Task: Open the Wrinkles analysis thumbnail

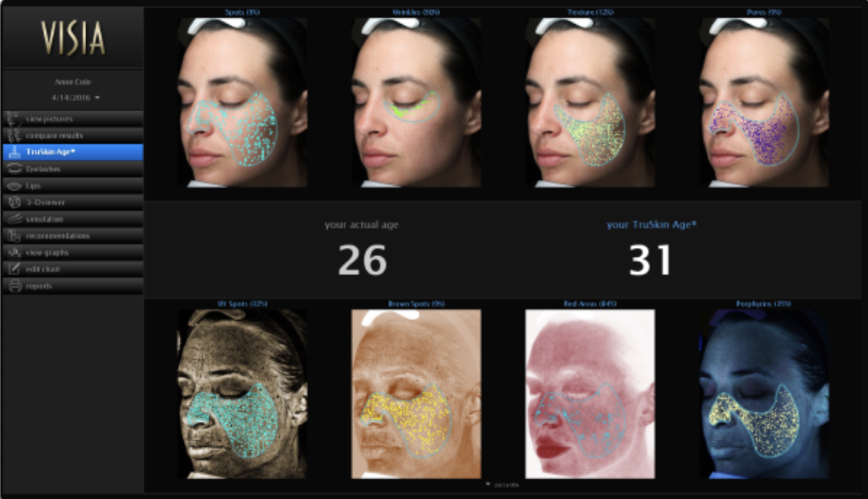Action: pos(417,103)
